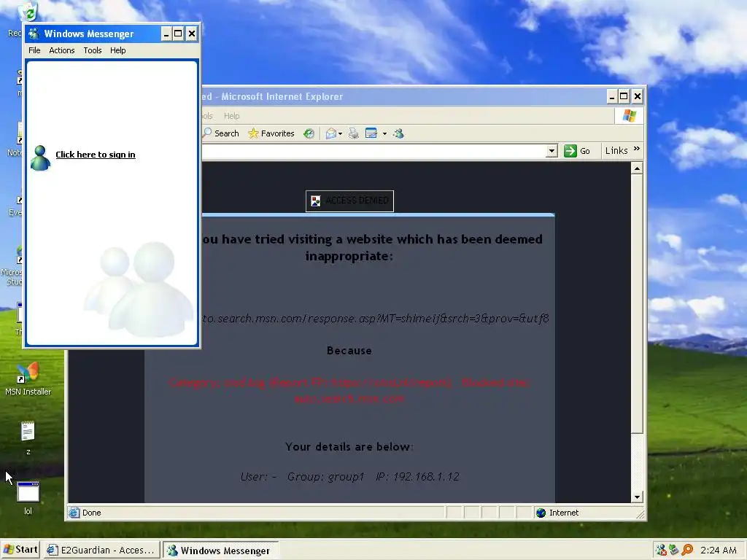Click the Done page icon in status bar
This screenshot has height=560, width=747.
(74, 513)
